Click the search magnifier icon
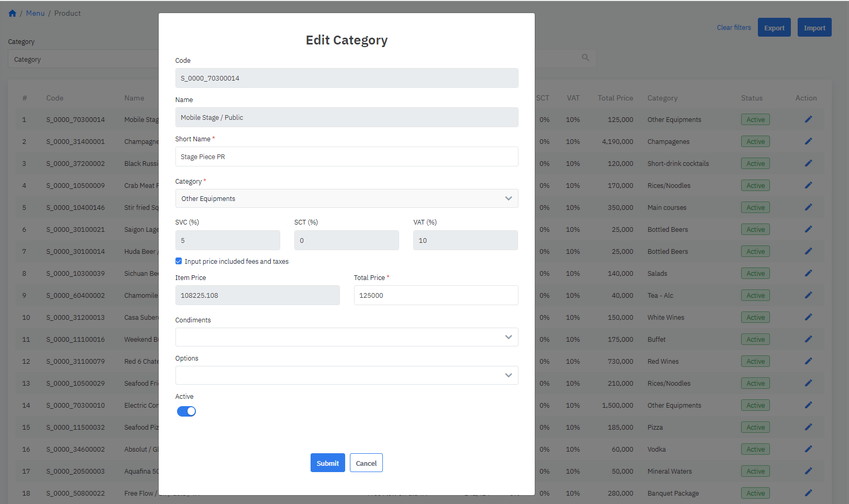This screenshot has width=849, height=504. tap(586, 58)
